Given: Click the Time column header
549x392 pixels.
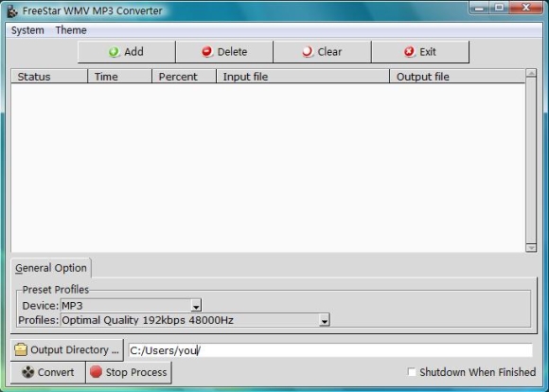Looking at the screenshot, I should click(x=120, y=77).
